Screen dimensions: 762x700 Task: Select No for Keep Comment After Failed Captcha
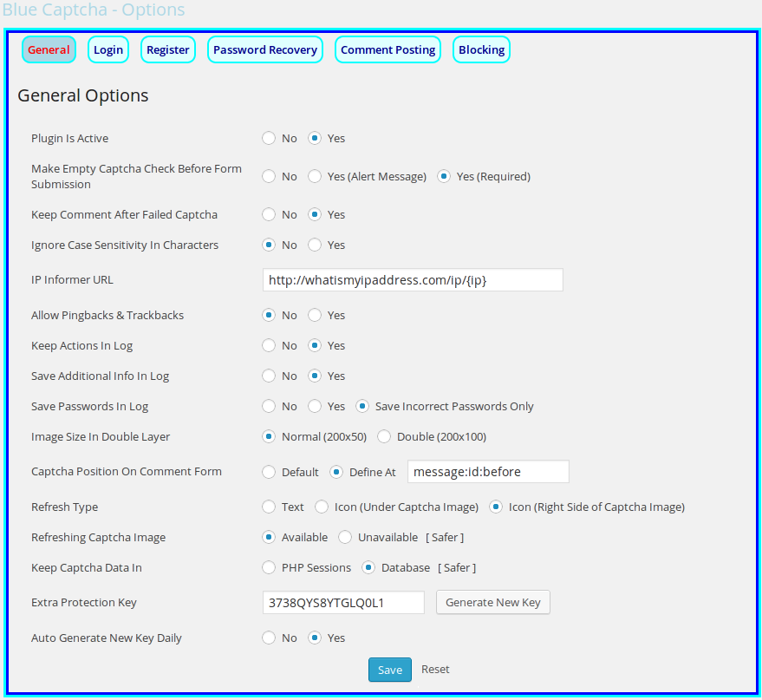(269, 214)
